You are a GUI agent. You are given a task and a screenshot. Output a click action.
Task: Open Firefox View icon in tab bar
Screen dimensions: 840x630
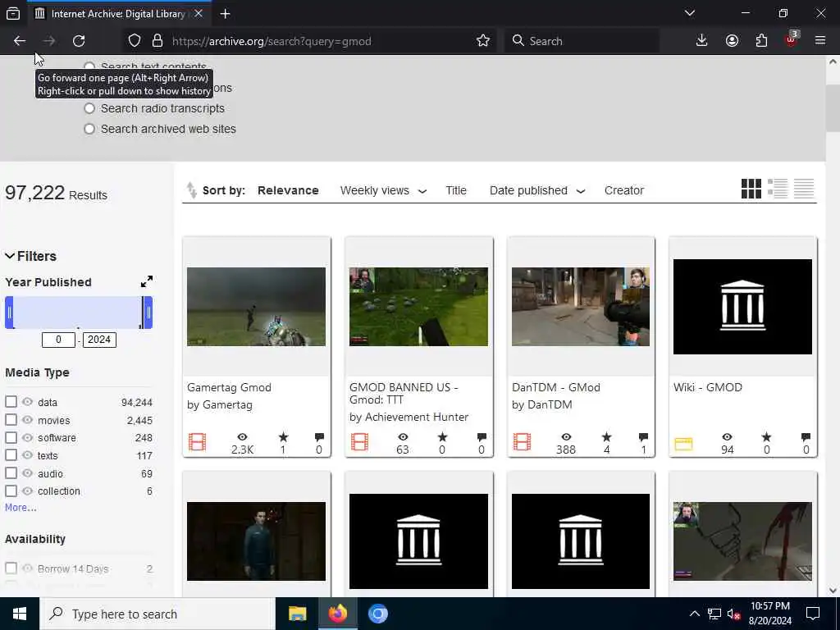(13, 14)
